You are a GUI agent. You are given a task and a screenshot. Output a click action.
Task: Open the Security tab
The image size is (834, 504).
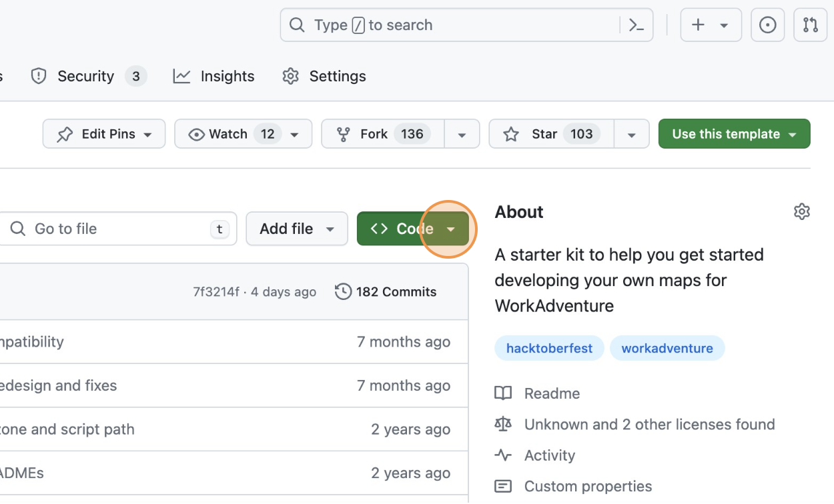(x=85, y=76)
